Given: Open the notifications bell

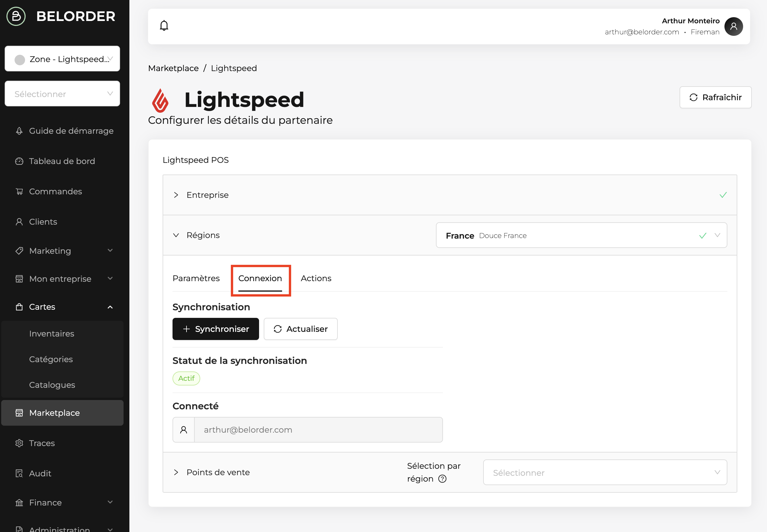Looking at the screenshot, I should pos(164,26).
